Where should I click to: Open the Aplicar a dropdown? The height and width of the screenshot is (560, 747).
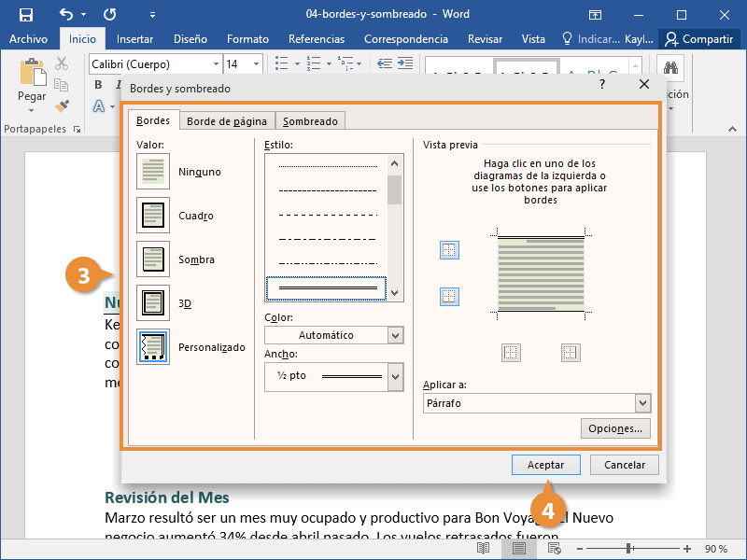[536, 403]
